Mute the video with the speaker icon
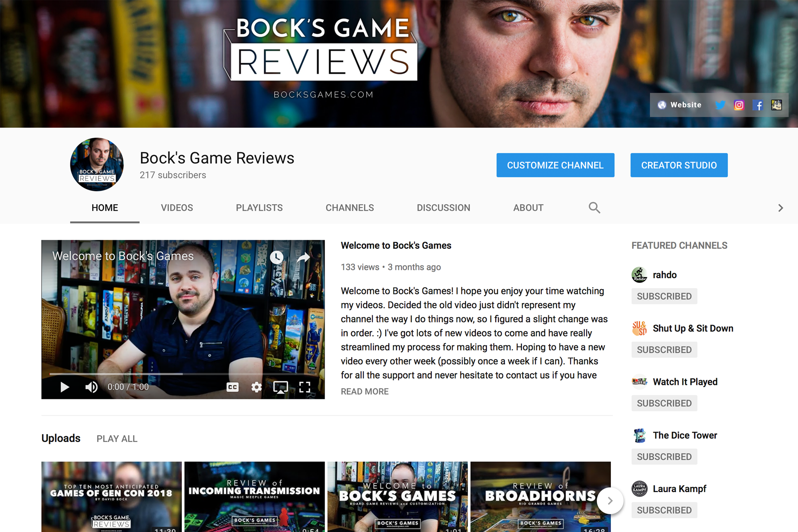798x532 pixels. [x=91, y=387]
